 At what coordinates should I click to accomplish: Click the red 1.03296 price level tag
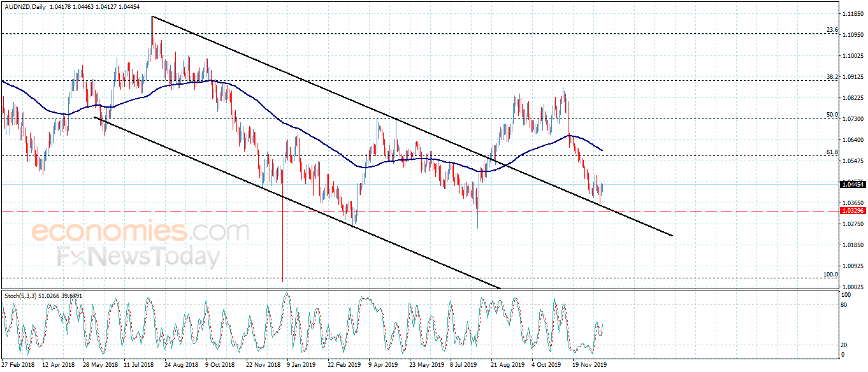point(852,210)
